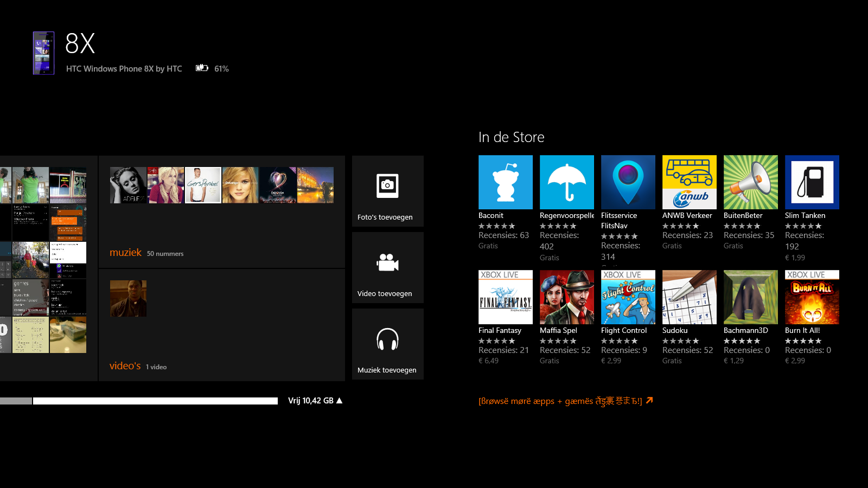Open the Maffia Spel game icon
Screen dimensions: 868x488
(567, 297)
